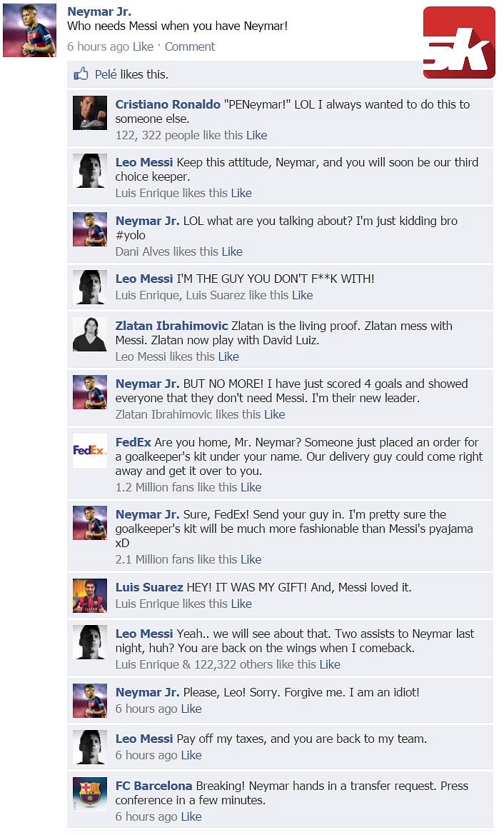Click the Sportskeeda SK logo icon
The height and width of the screenshot is (835, 504).
pos(459,42)
